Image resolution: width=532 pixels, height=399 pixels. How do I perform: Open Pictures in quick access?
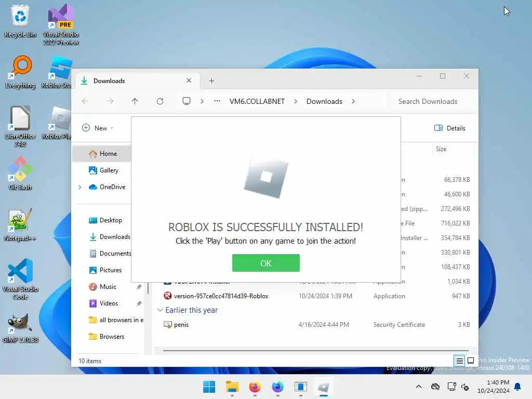(x=105, y=270)
